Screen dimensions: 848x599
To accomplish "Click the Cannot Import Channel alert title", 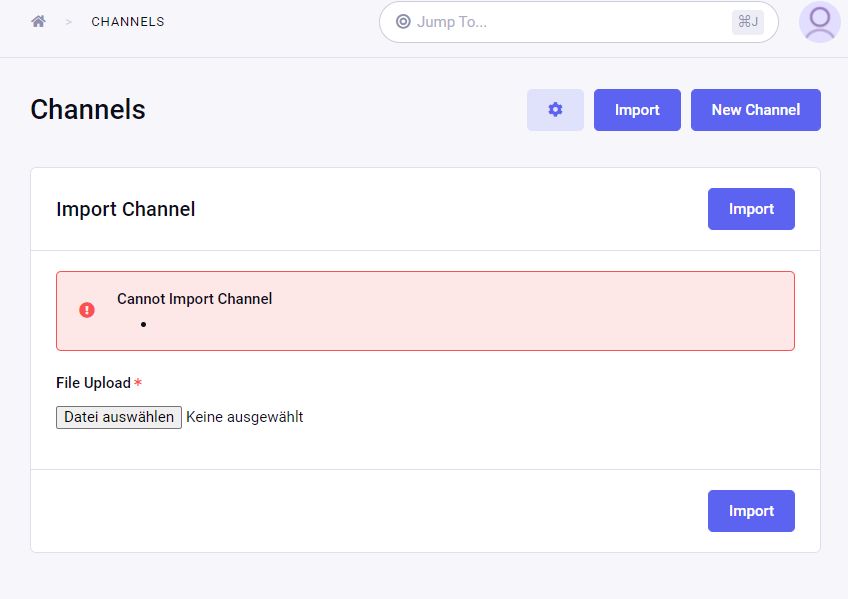I will (194, 299).
